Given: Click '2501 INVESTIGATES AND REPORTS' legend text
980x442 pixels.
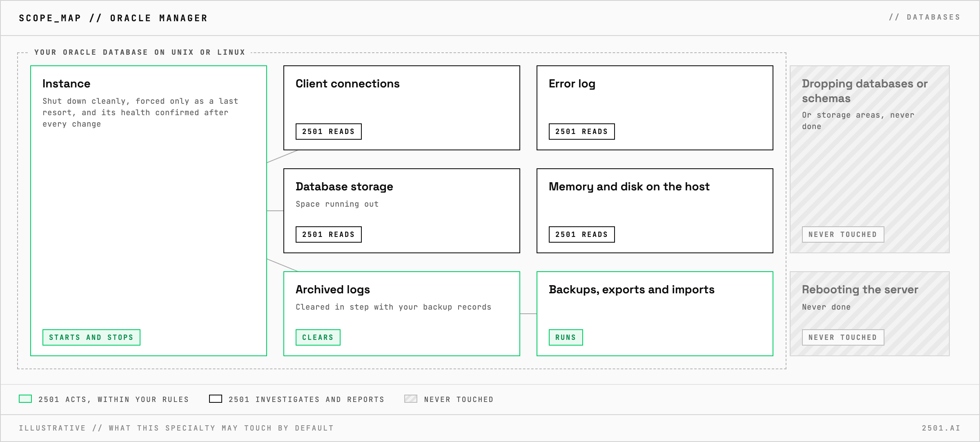Looking at the screenshot, I should point(307,399).
